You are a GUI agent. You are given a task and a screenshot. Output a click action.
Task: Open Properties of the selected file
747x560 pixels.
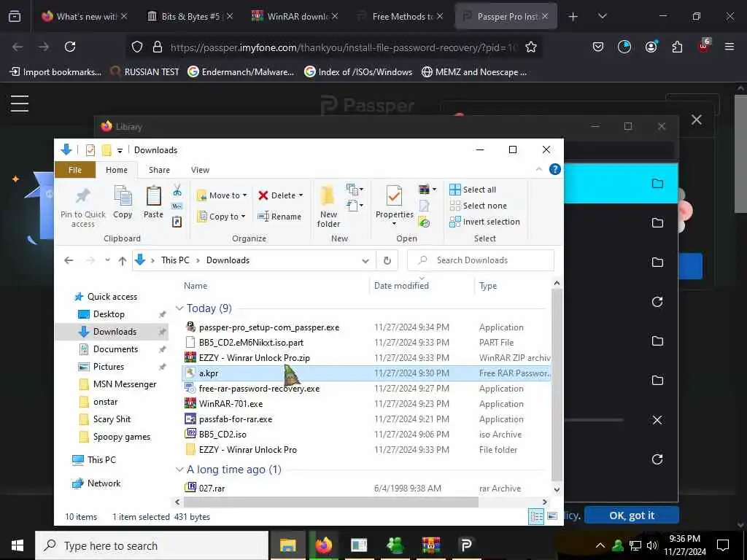pyautogui.click(x=394, y=205)
